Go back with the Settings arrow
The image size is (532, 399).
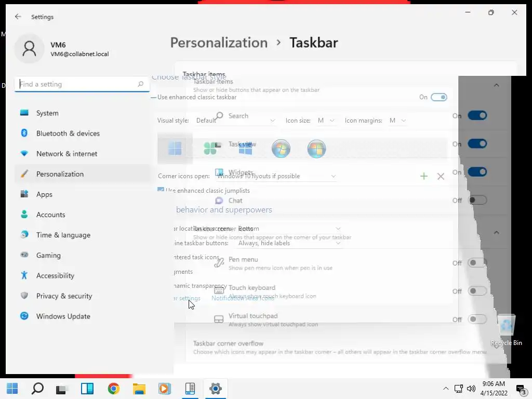pos(18,17)
